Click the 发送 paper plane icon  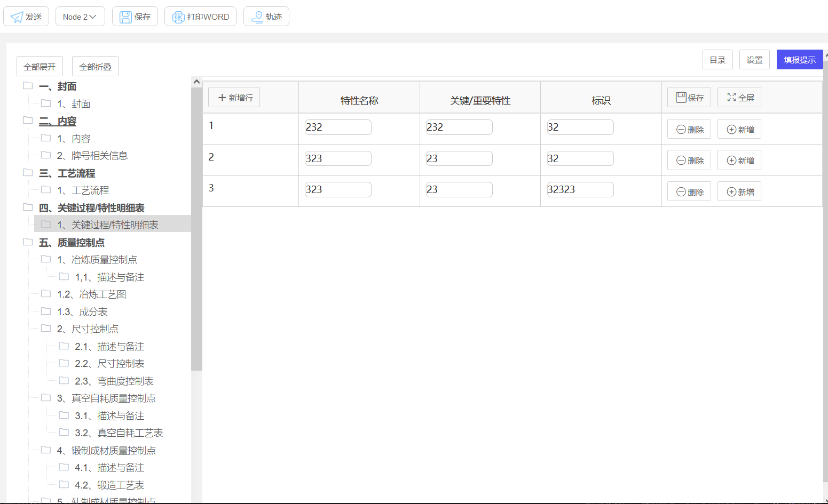(x=17, y=17)
